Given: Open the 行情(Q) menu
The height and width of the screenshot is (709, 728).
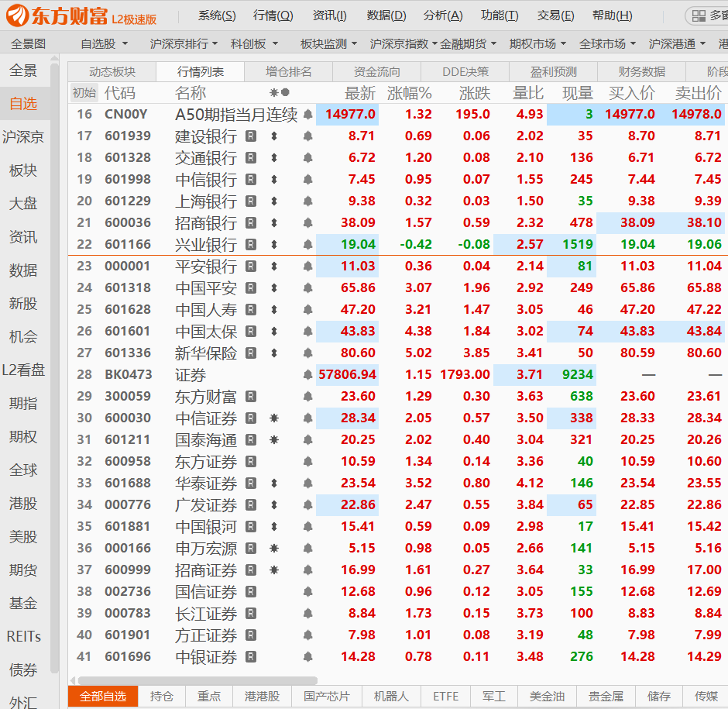Looking at the screenshot, I should click(273, 15).
